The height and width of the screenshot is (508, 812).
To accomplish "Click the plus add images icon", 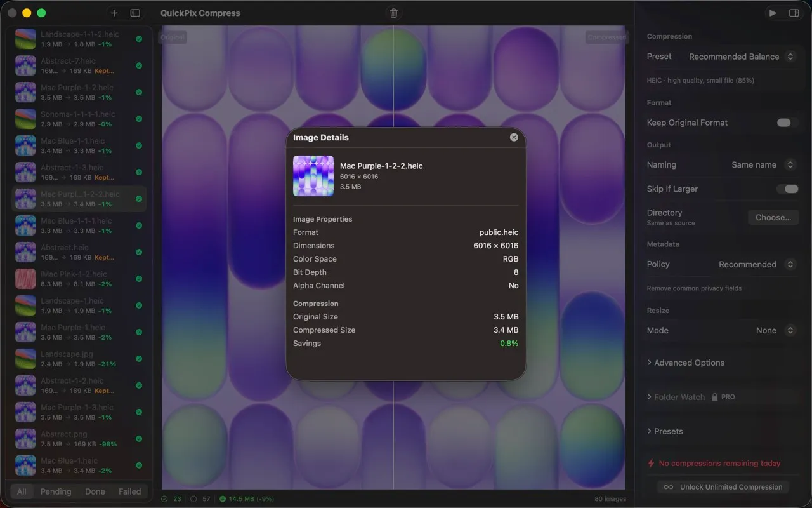I will (x=114, y=13).
